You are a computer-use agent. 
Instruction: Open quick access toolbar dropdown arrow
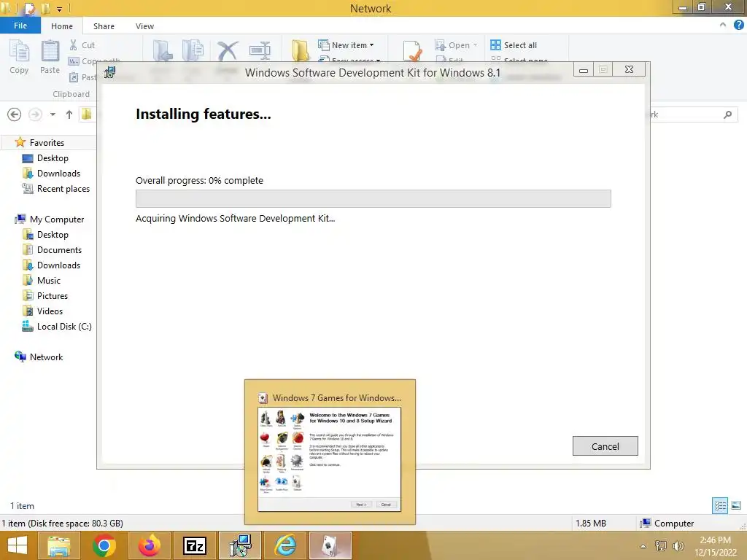(60, 9)
